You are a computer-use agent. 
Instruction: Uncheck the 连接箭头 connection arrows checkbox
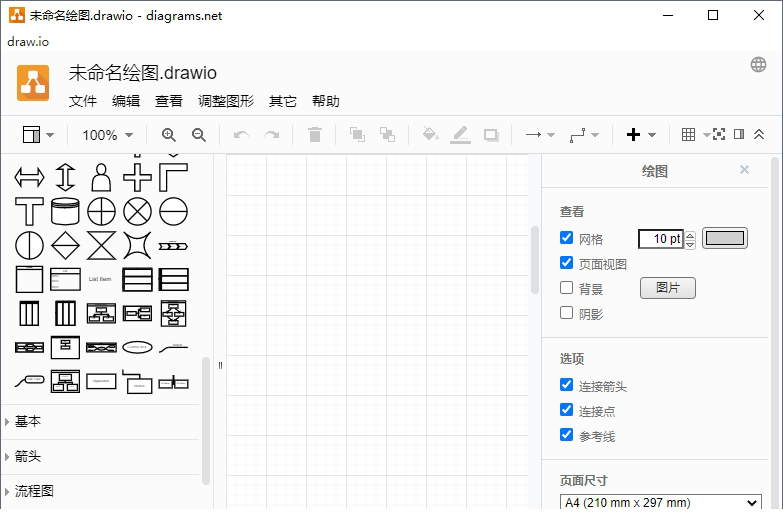tap(566, 385)
